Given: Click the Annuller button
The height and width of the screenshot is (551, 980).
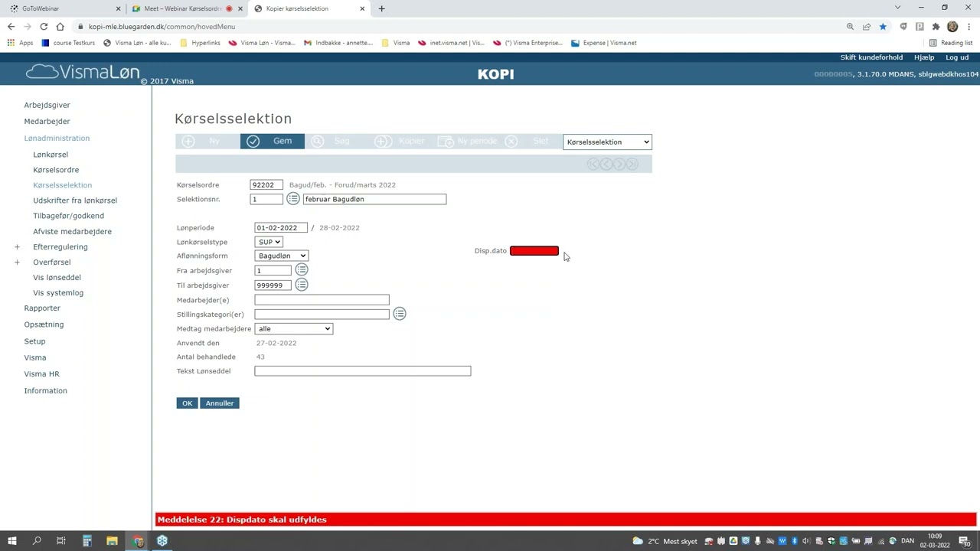Looking at the screenshot, I should [220, 403].
